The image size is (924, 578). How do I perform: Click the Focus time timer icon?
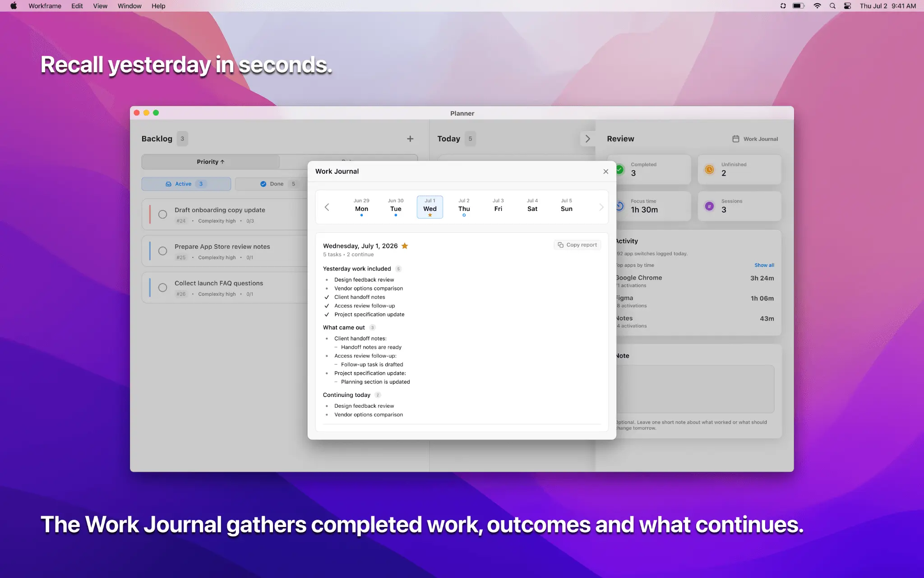[x=620, y=206]
